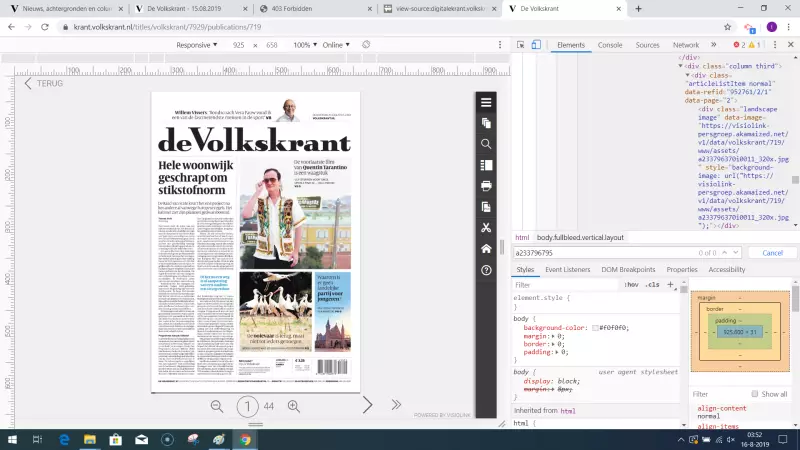Click the home icon in the viewer sidebar
Screen dimensions: 800x450
[486, 248]
